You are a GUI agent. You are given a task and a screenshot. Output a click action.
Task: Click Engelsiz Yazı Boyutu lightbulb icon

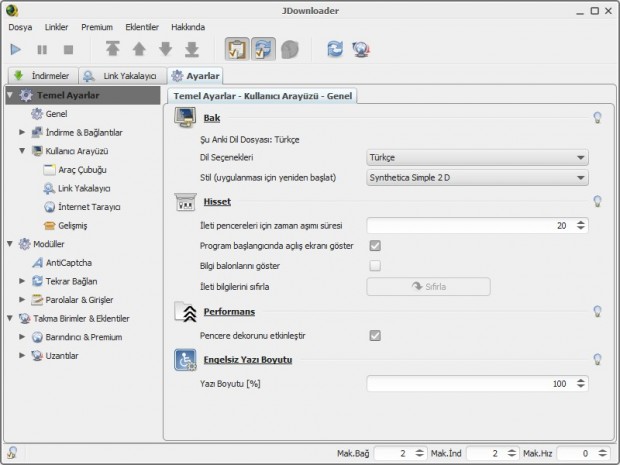(597, 359)
